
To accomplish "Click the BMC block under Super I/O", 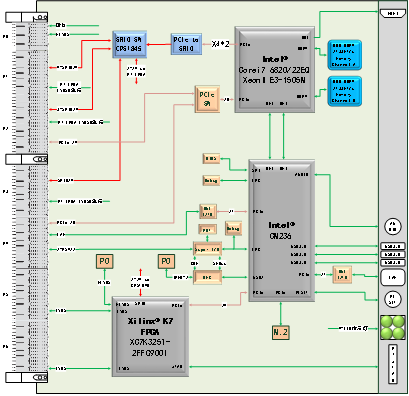I will (207, 277).
